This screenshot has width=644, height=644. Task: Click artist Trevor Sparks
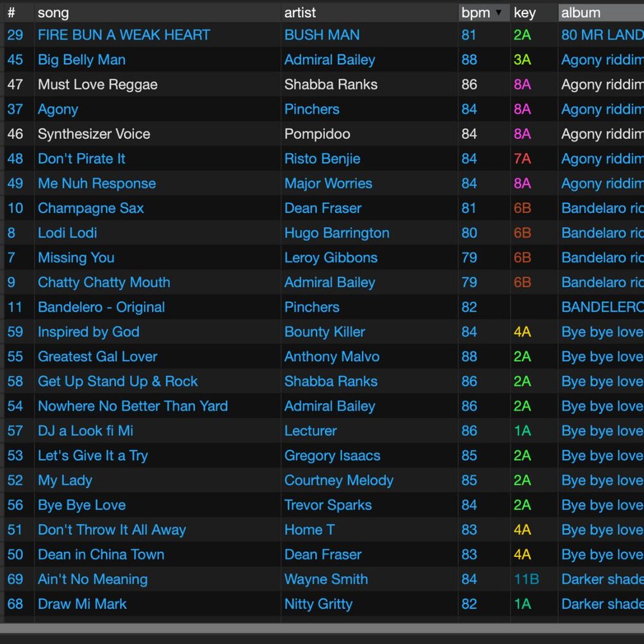[328, 505]
